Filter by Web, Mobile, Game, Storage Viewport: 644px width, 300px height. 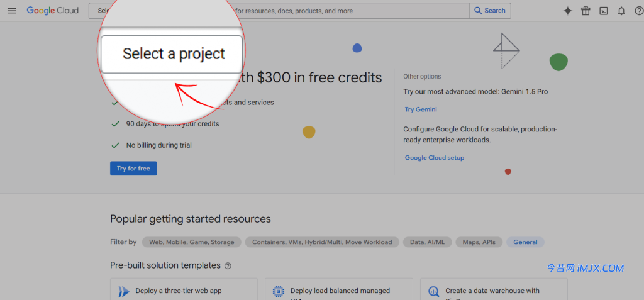tap(191, 242)
